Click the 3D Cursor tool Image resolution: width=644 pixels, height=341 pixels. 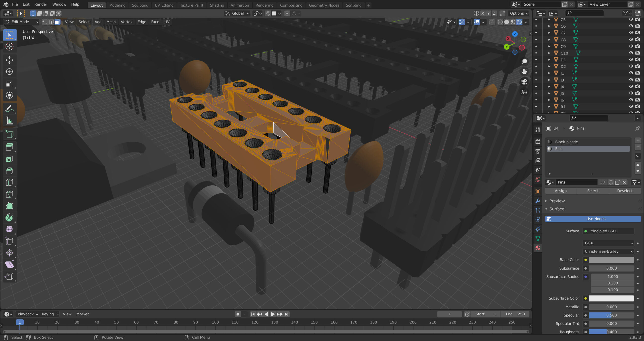(9, 47)
